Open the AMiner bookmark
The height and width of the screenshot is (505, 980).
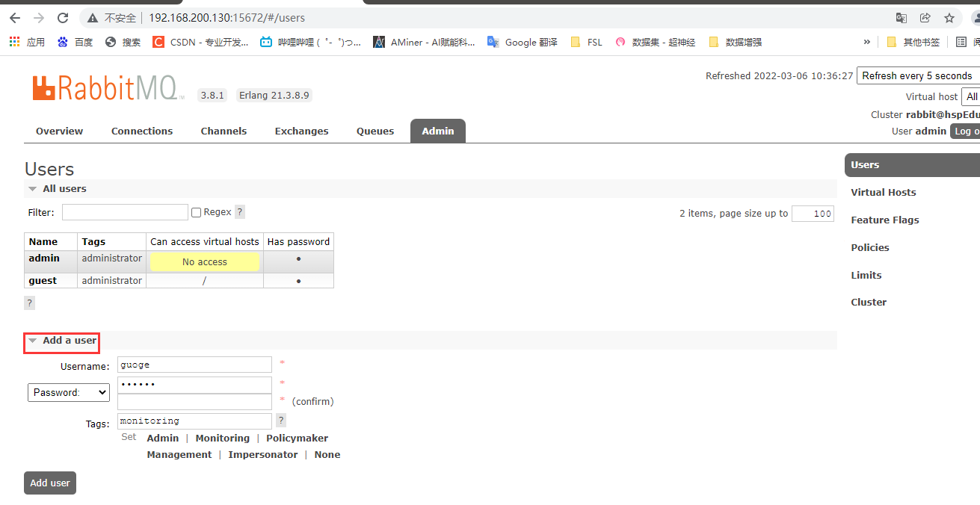click(x=424, y=42)
